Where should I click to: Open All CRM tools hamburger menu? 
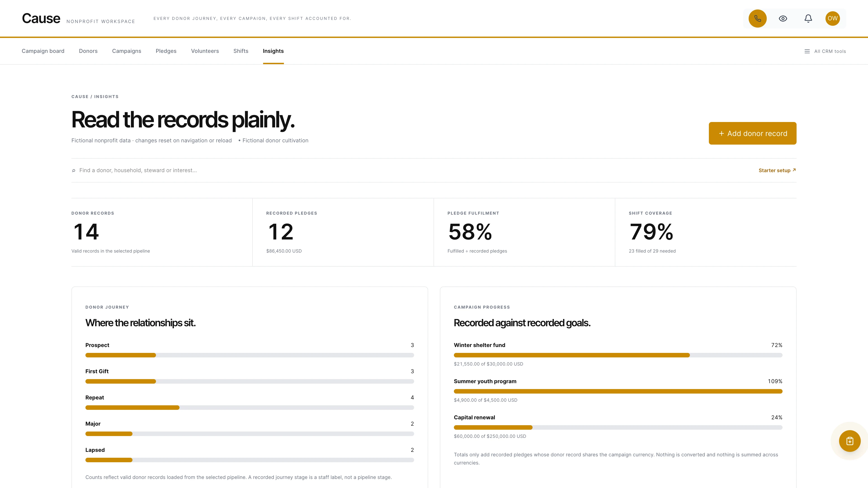coord(825,51)
